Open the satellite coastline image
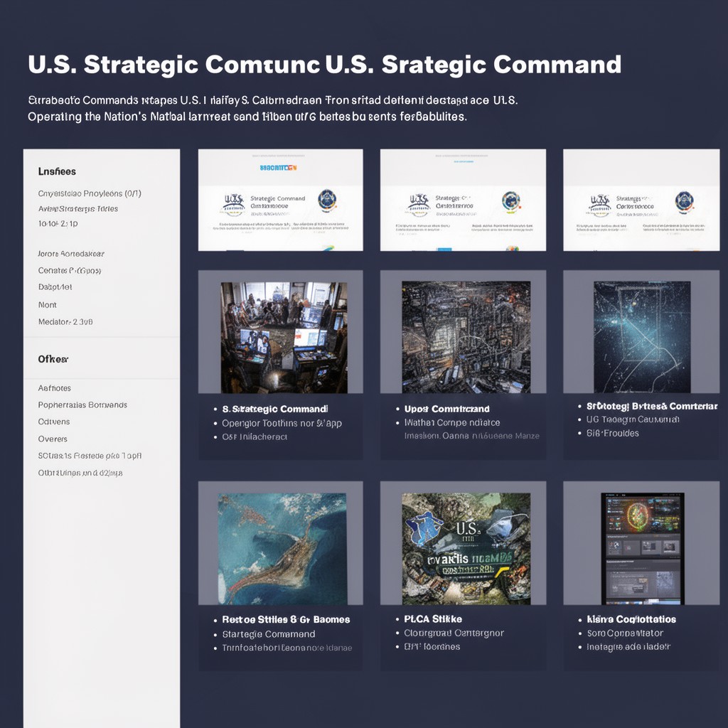 click(282, 549)
